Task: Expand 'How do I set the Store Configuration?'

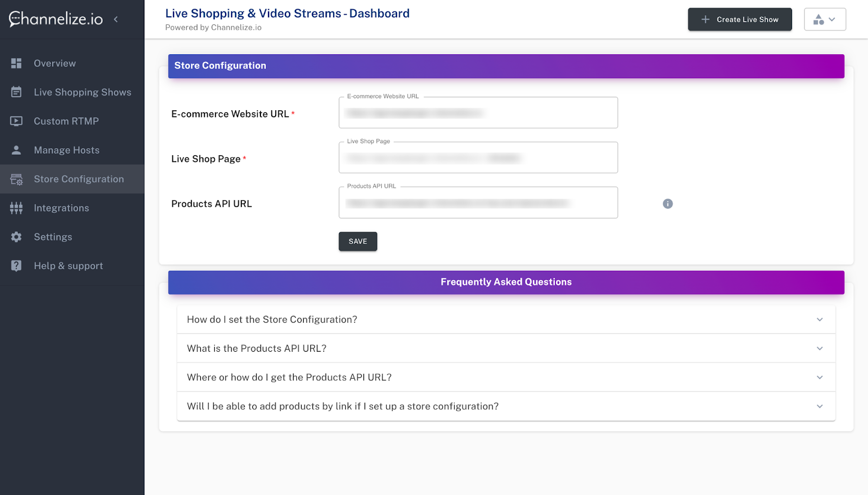Action: (506, 320)
